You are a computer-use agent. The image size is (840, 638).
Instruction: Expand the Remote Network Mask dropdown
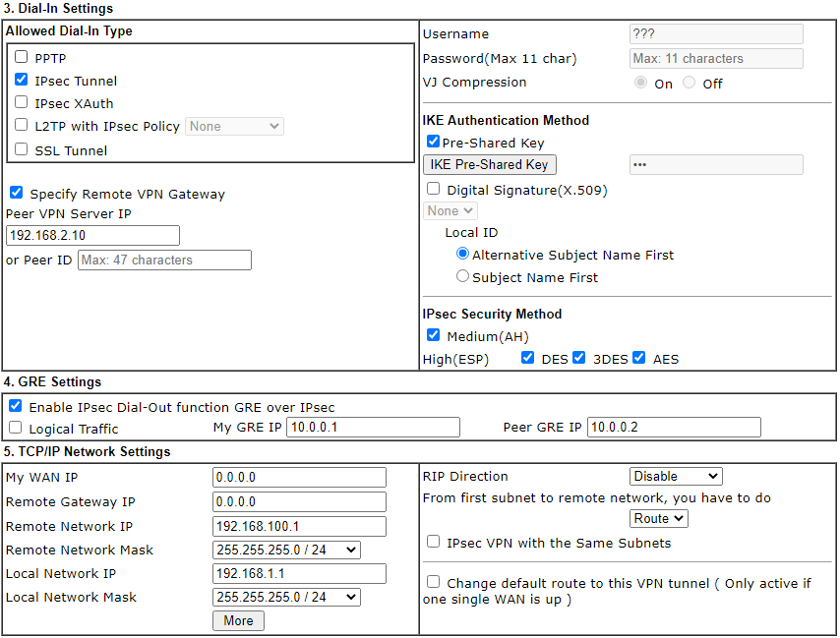(286, 550)
